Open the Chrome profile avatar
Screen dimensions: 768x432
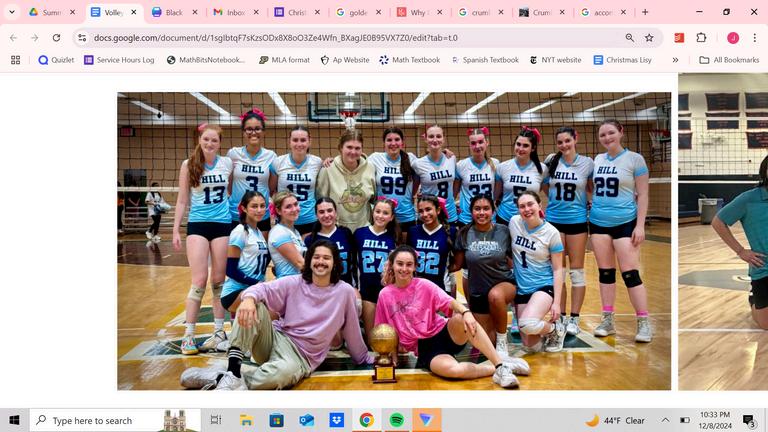[x=733, y=38]
